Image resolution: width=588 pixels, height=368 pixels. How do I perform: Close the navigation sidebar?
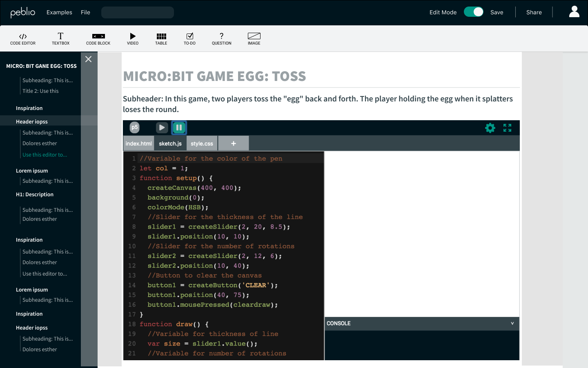(x=88, y=59)
